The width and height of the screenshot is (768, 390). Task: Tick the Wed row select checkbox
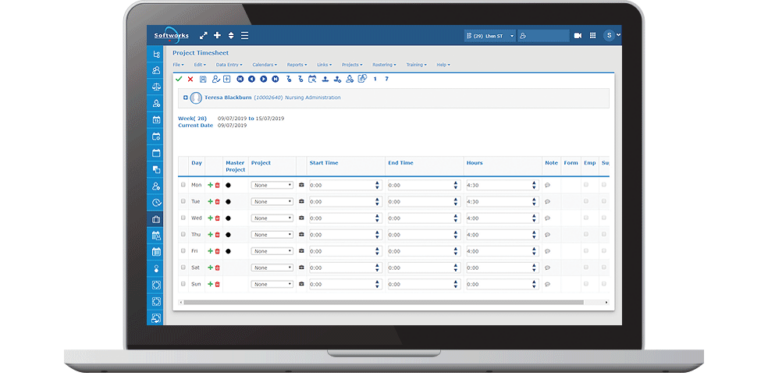[183, 218]
